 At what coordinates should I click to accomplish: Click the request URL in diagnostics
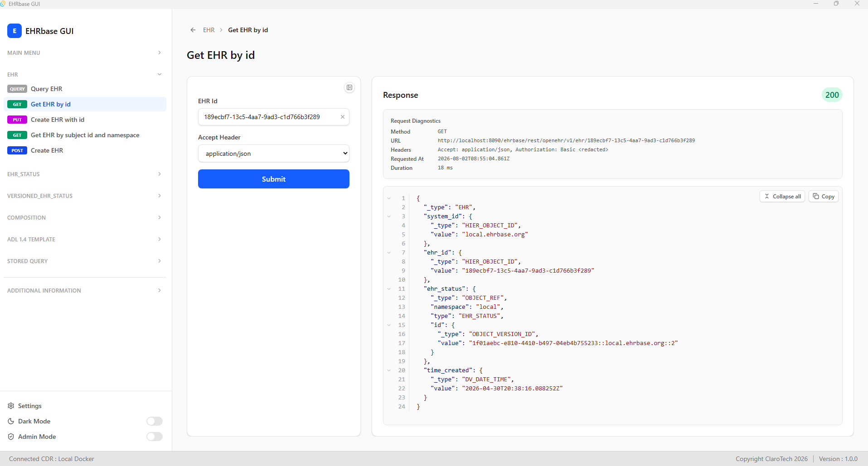pos(566,140)
